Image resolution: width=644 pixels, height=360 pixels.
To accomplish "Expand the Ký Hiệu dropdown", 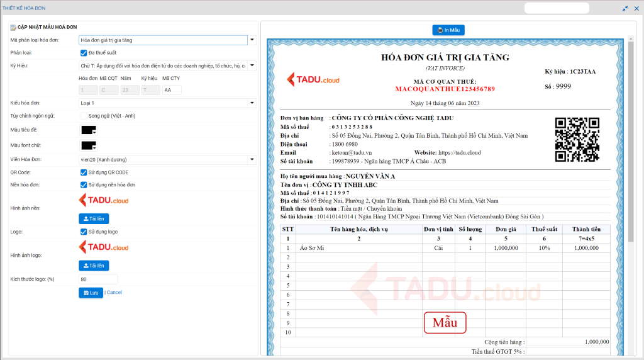I will pos(252,65).
